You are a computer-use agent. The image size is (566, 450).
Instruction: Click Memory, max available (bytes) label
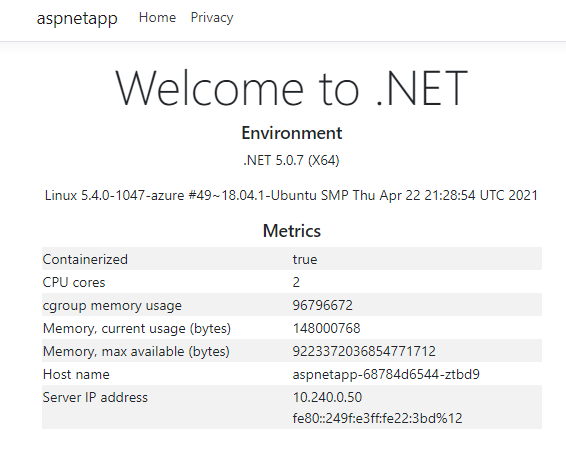coord(136,351)
